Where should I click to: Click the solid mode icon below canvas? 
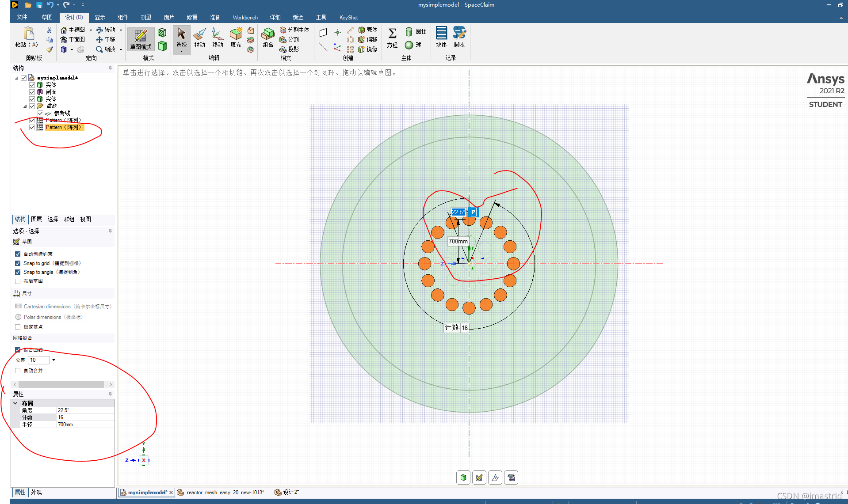tap(463, 477)
